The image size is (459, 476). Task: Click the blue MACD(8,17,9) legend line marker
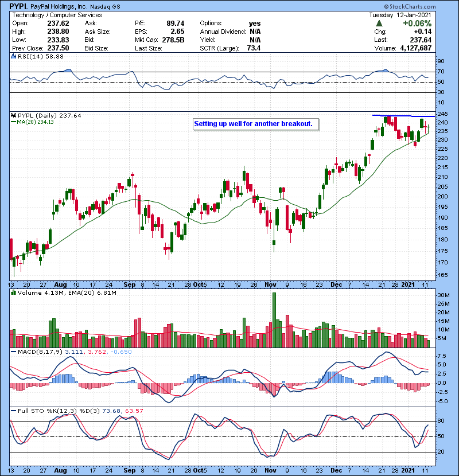[x=13, y=352]
